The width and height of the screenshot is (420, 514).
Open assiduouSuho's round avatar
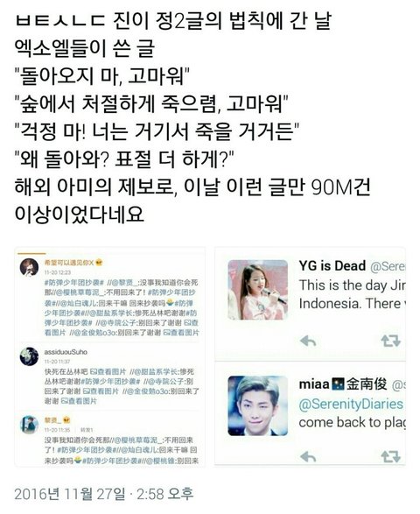[x=29, y=356]
